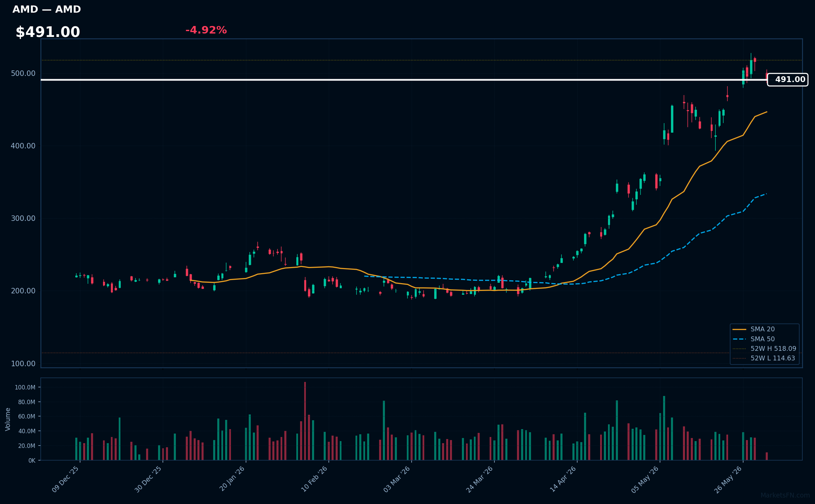This screenshot has height=504, width=815.
Task: Click the 400.00 price axis label
Action: pyautogui.click(x=23, y=146)
